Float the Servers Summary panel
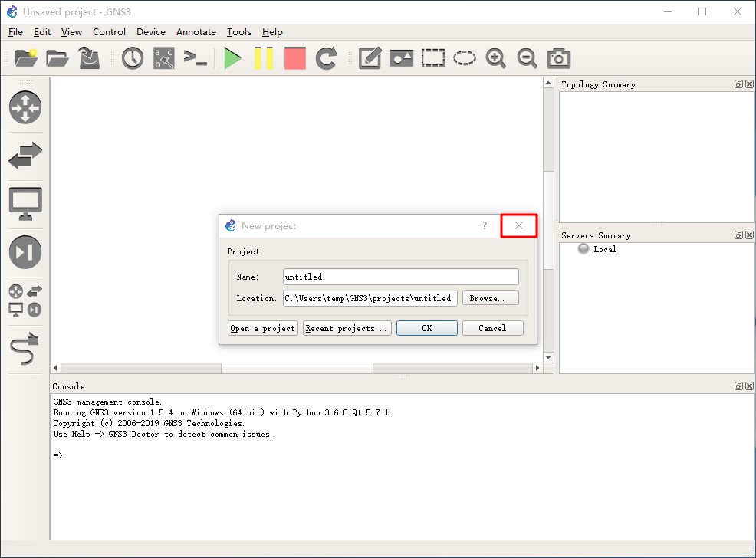Viewport: 756px width, 558px height. pos(738,235)
